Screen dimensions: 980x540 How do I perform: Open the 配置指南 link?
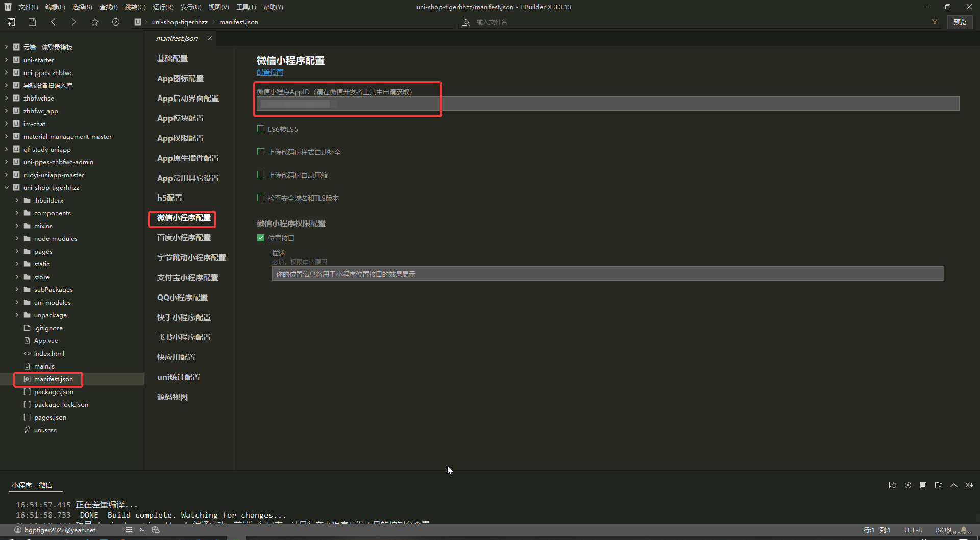click(x=269, y=72)
